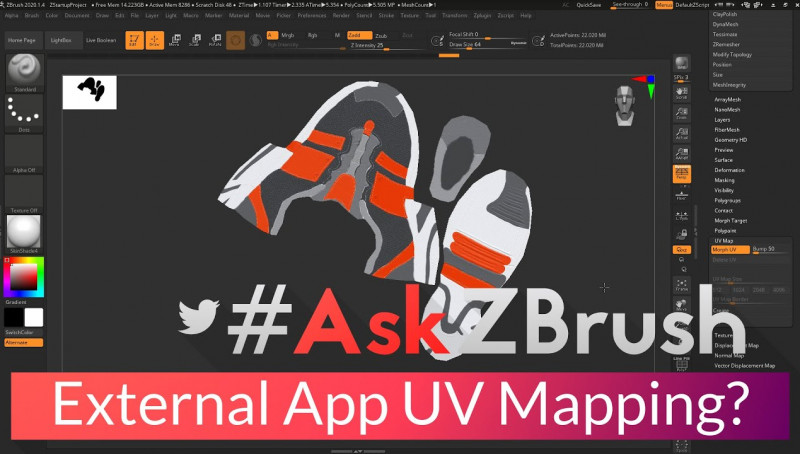Expand the Masking subpalette
The width and height of the screenshot is (800, 454).
coord(724,180)
